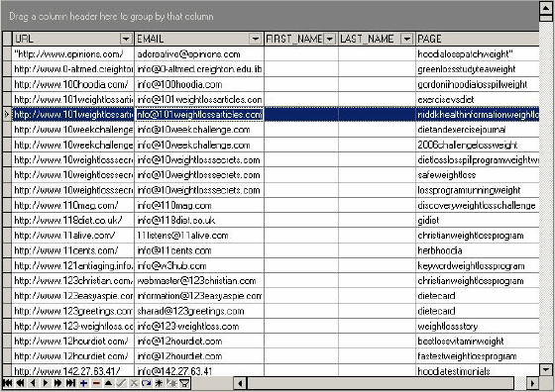The width and height of the screenshot is (555, 392).
Task: Select the current-row indicator arrow on highlighted row
Action: click(7, 114)
